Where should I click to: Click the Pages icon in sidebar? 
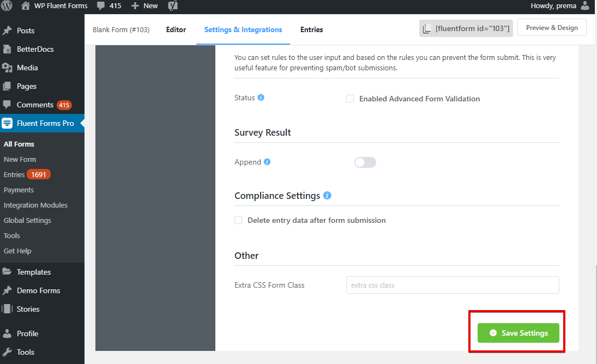pos(7,86)
